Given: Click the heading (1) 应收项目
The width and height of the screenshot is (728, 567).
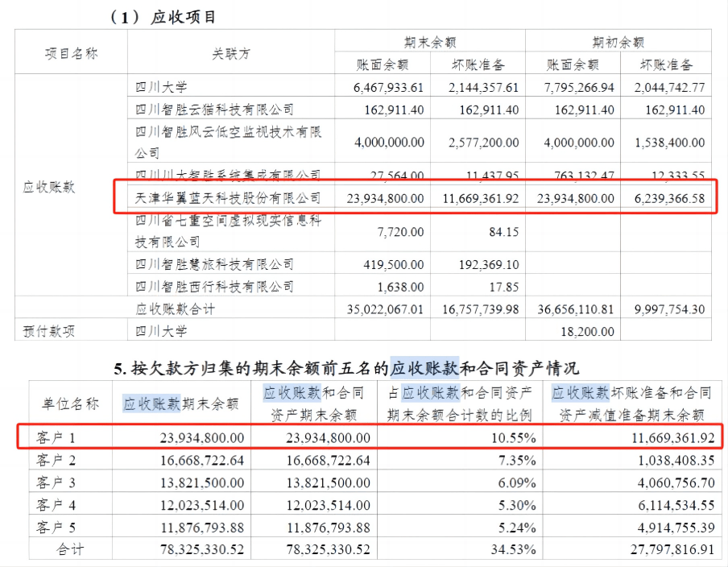Looking at the screenshot, I should click(x=163, y=17).
